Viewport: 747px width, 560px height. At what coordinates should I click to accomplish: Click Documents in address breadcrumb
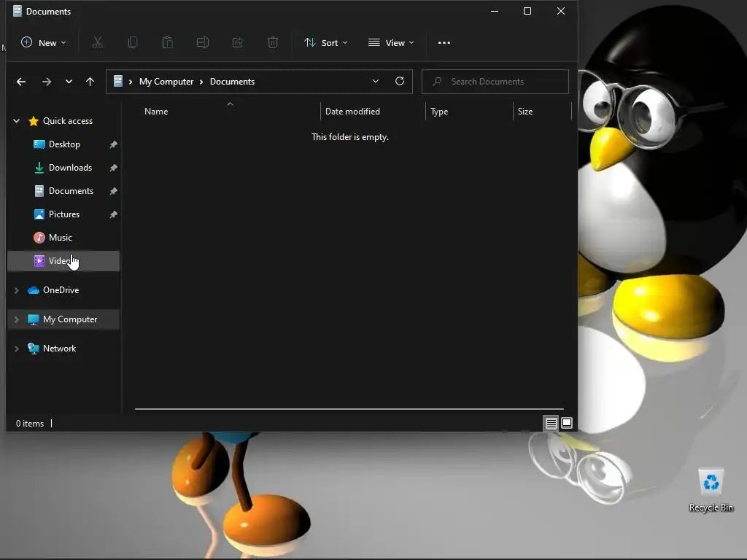pyautogui.click(x=233, y=82)
